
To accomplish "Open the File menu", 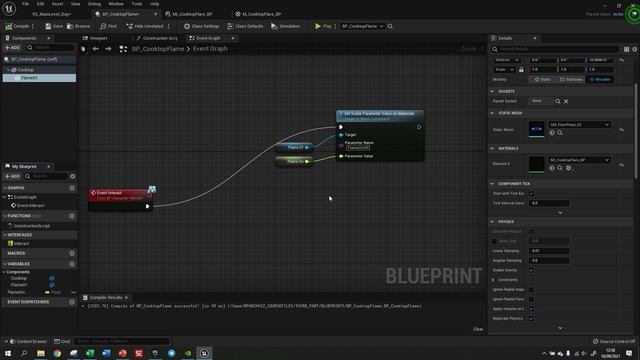I will (25, 4).
